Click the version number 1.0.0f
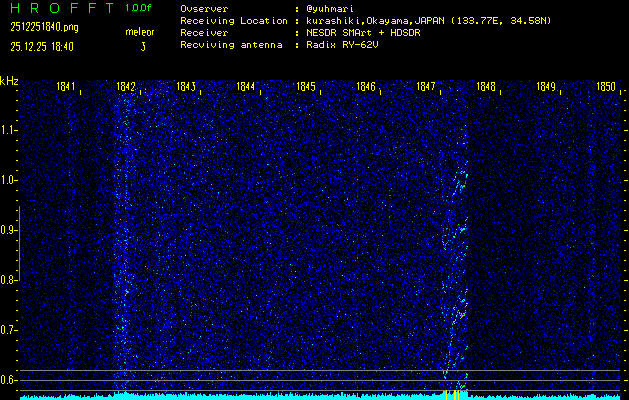The width and height of the screenshot is (629, 400). [x=138, y=8]
